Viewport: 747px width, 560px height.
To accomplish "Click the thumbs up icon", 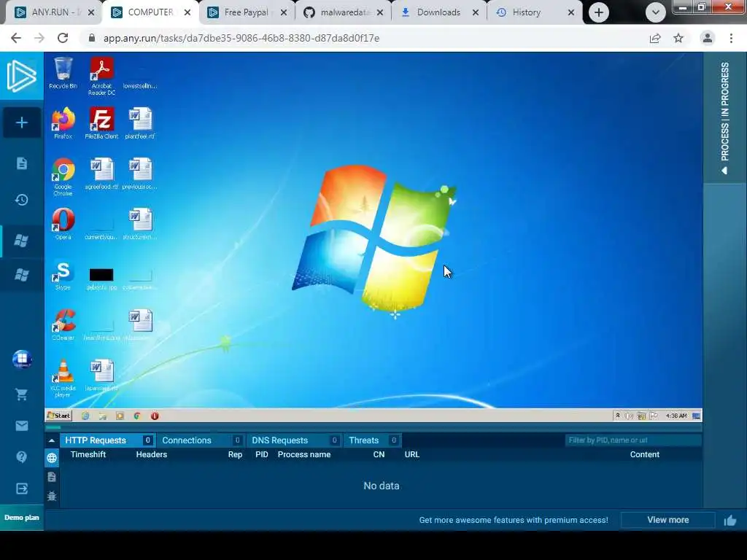I will (x=729, y=521).
